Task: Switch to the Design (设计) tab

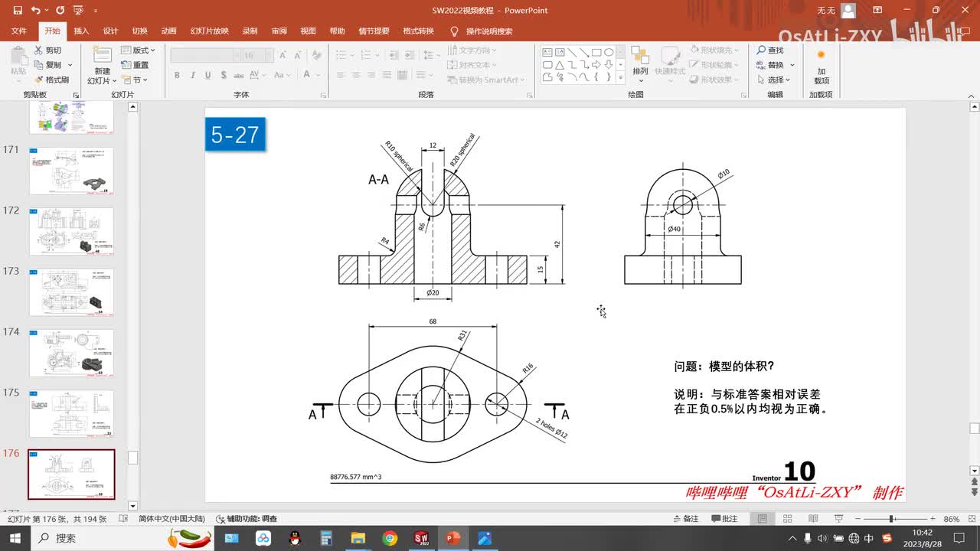Action: (x=110, y=31)
